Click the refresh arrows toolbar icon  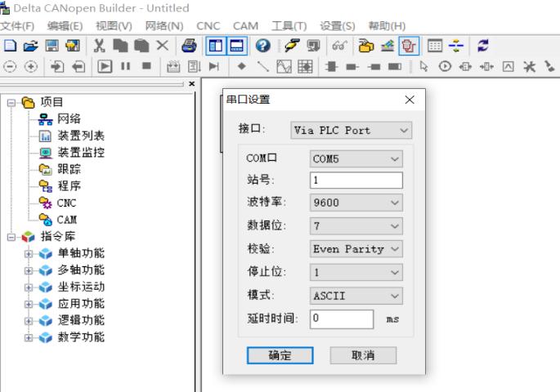[483, 46]
